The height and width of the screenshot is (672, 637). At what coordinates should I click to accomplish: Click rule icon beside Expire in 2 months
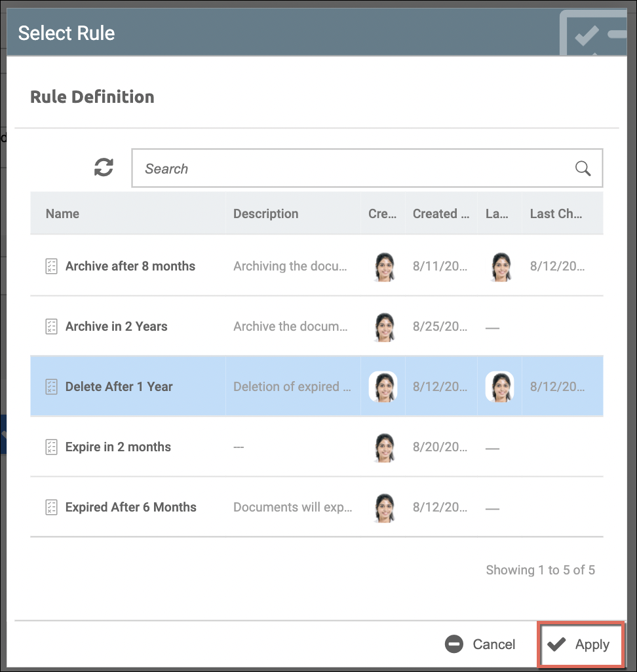coord(51,447)
